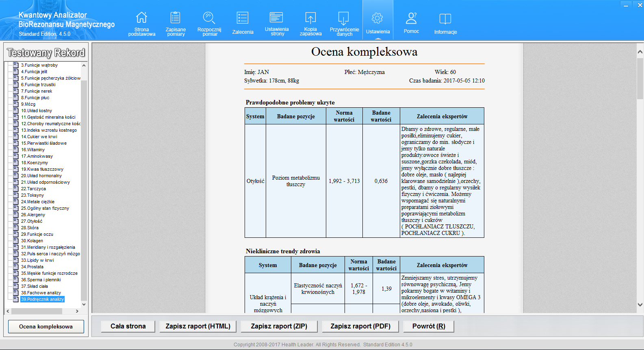Click the Ocena kompleksowa button
Viewport: 644px width, 350px height.
point(46,326)
